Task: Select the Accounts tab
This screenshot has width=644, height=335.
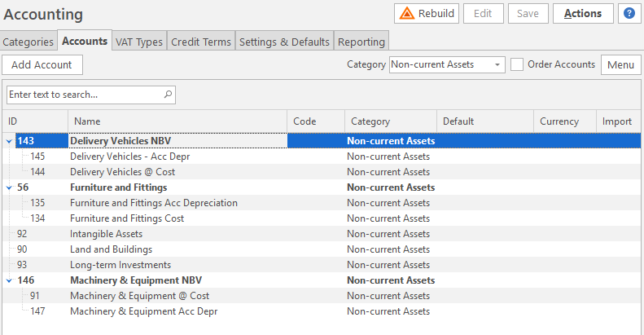Action: pyautogui.click(x=85, y=41)
